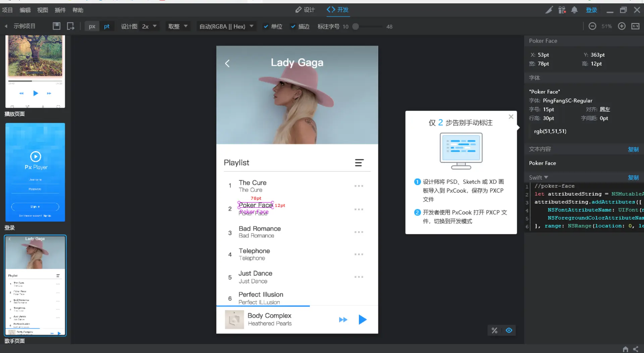Click the export icon beside the save icon
Viewport: 644px width, 353px height.
tap(70, 26)
